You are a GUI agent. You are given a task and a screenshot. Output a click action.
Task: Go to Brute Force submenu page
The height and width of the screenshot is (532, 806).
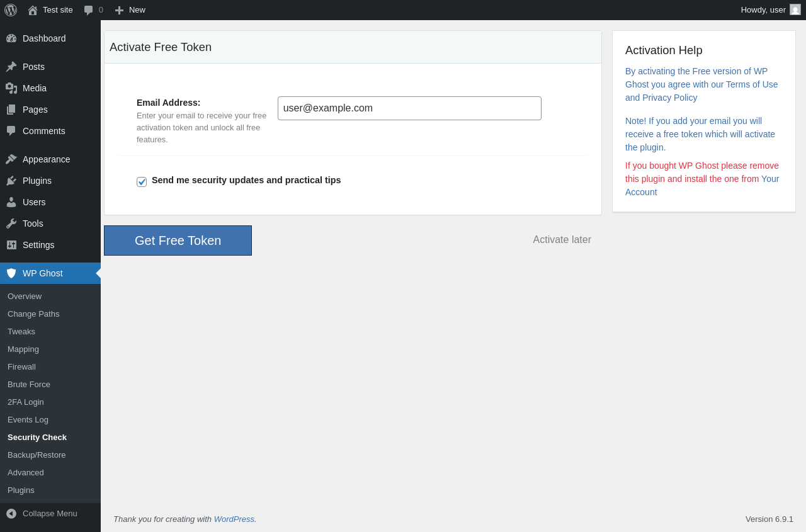[x=29, y=384]
